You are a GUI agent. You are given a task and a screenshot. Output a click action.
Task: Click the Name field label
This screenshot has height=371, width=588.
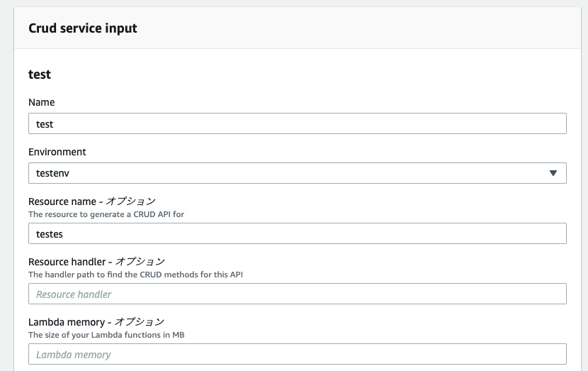41,102
